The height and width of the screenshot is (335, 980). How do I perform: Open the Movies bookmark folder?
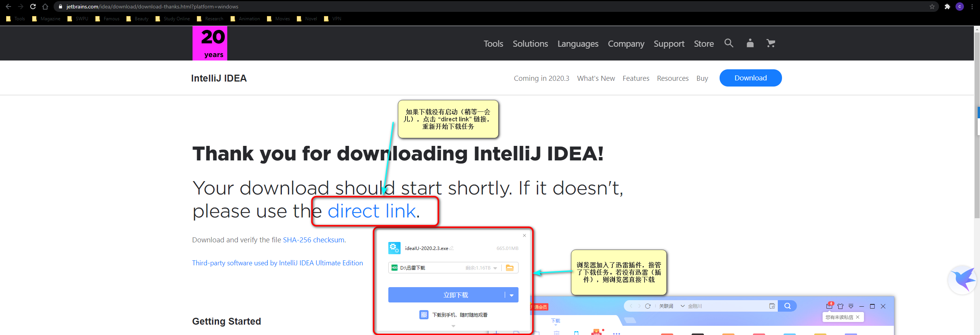pos(279,19)
